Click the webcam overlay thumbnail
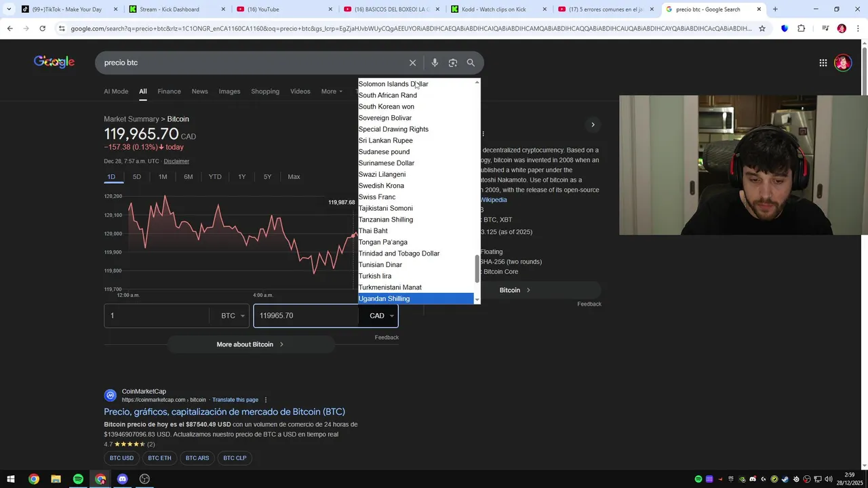The image size is (868, 488). click(743, 165)
